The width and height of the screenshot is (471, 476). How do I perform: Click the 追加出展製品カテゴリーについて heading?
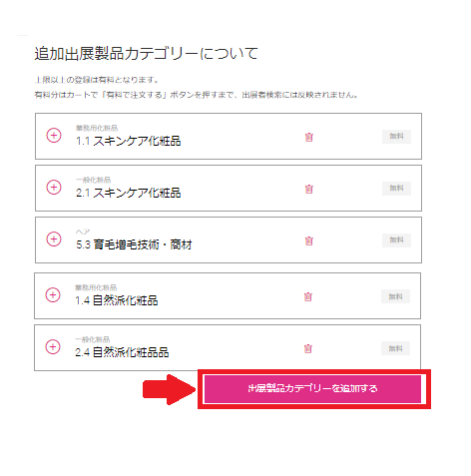tap(147, 54)
